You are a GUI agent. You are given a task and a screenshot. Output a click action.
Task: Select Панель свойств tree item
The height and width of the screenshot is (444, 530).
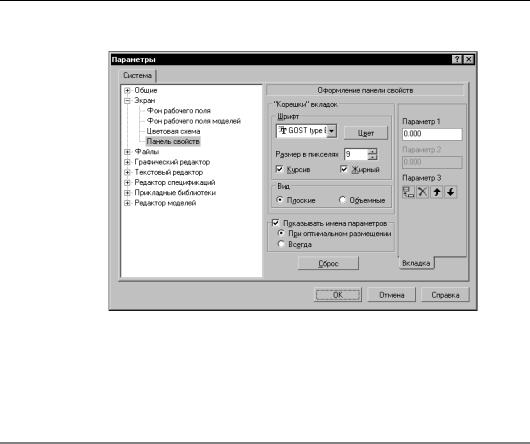[x=173, y=141]
